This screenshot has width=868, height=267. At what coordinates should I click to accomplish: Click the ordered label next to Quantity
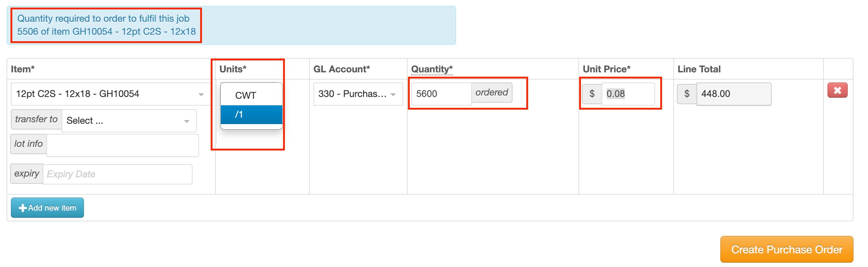click(492, 93)
